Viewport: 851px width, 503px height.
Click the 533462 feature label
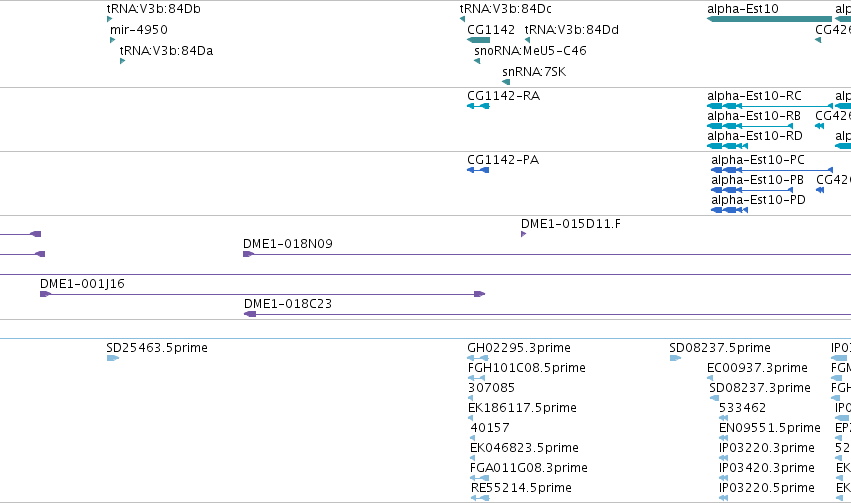742,408
